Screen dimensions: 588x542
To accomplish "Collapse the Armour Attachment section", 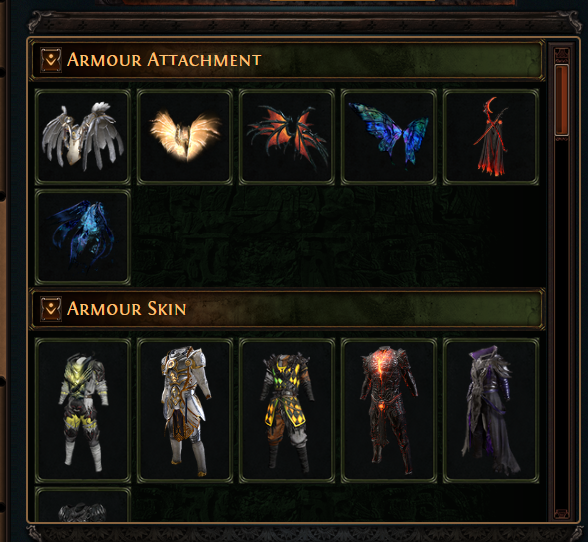I will tap(51, 60).
